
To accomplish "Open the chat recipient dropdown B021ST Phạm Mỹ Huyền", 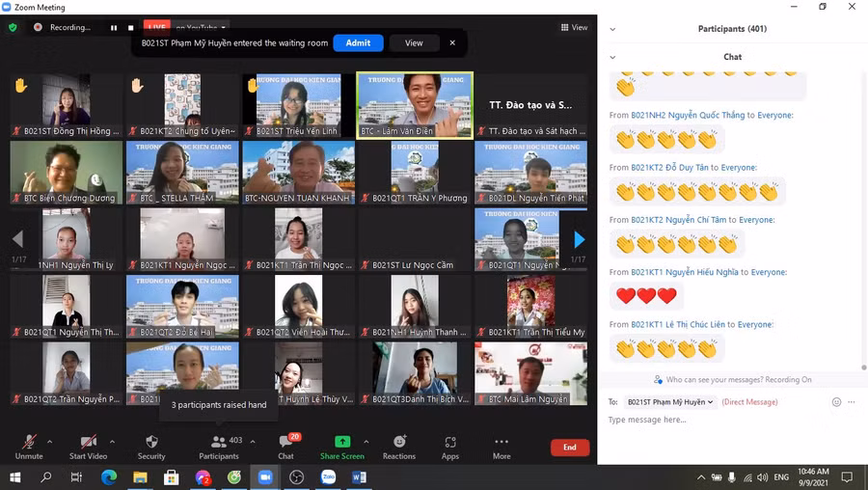I will pyautogui.click(x=670, y=402).
